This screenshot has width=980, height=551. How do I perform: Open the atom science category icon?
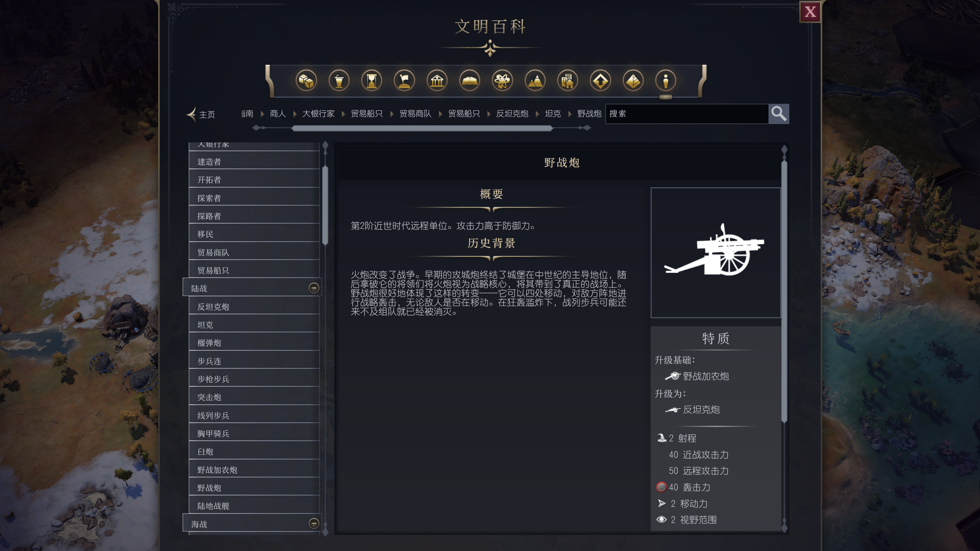[502, 81]
